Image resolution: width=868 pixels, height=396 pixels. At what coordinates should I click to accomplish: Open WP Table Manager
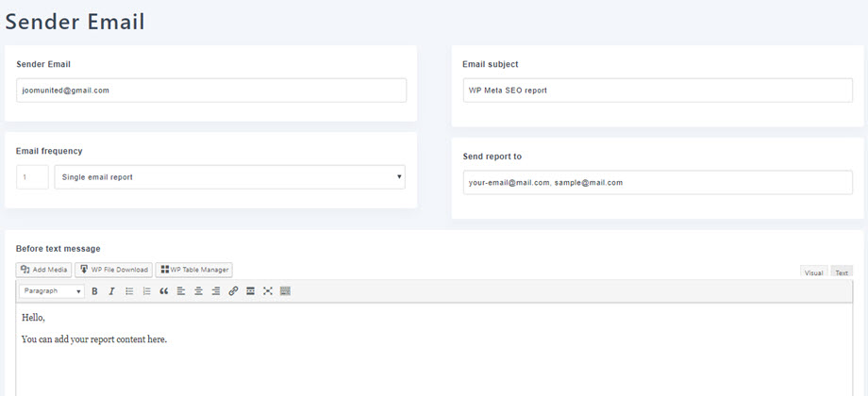coord(193,270)
